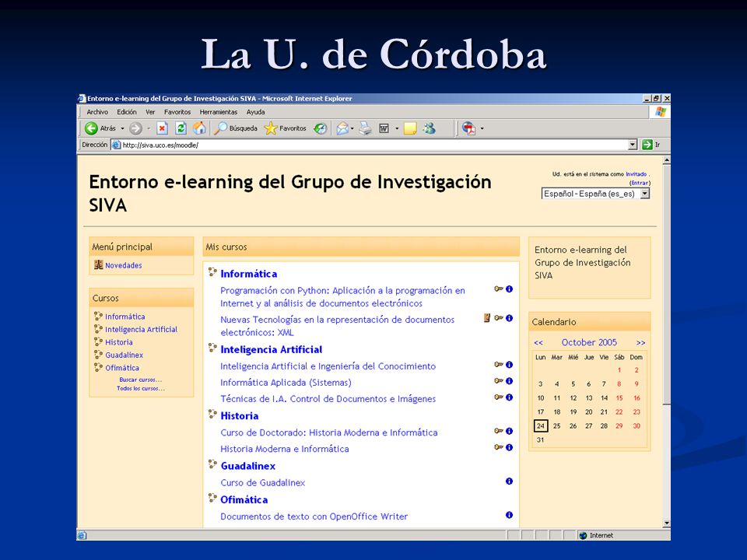Click the Entrar login link
The width and height of the screenshot is (747, 560).
(640, 183)
